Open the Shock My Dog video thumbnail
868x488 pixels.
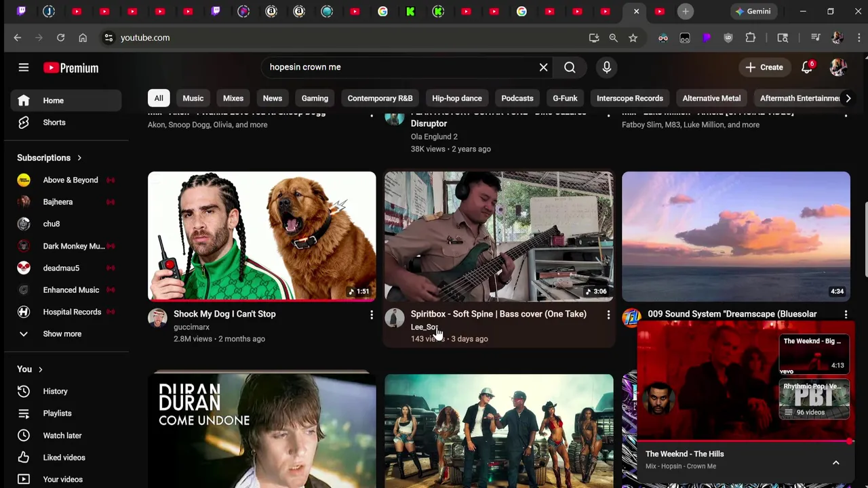262,236
